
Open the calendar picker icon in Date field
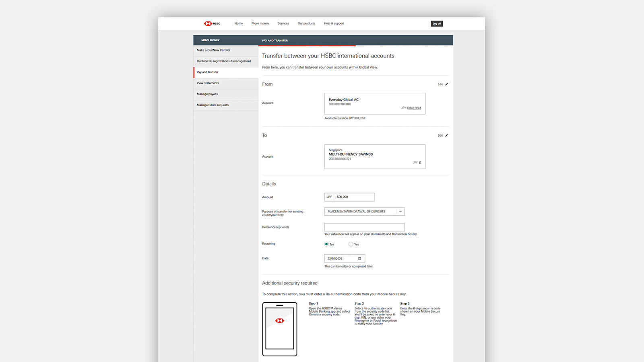pos(359,259)
